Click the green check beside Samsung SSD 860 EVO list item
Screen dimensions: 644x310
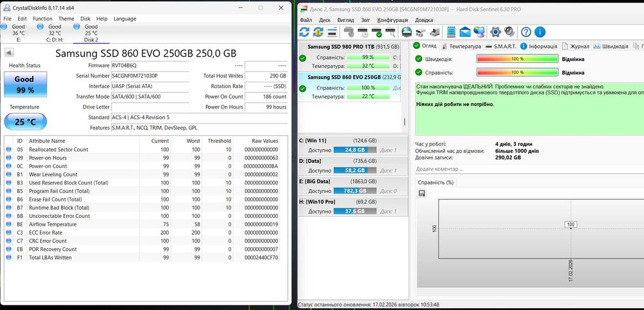point(303,89)
